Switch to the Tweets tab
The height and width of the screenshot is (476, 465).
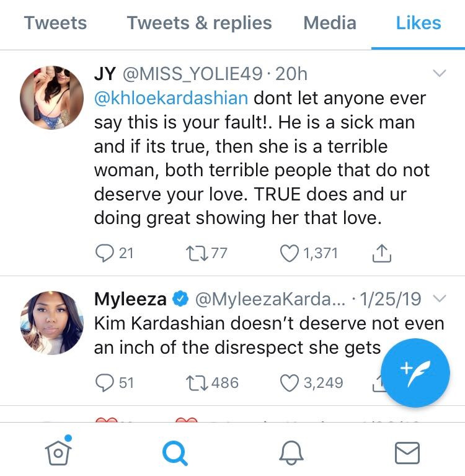pos(55,24)
